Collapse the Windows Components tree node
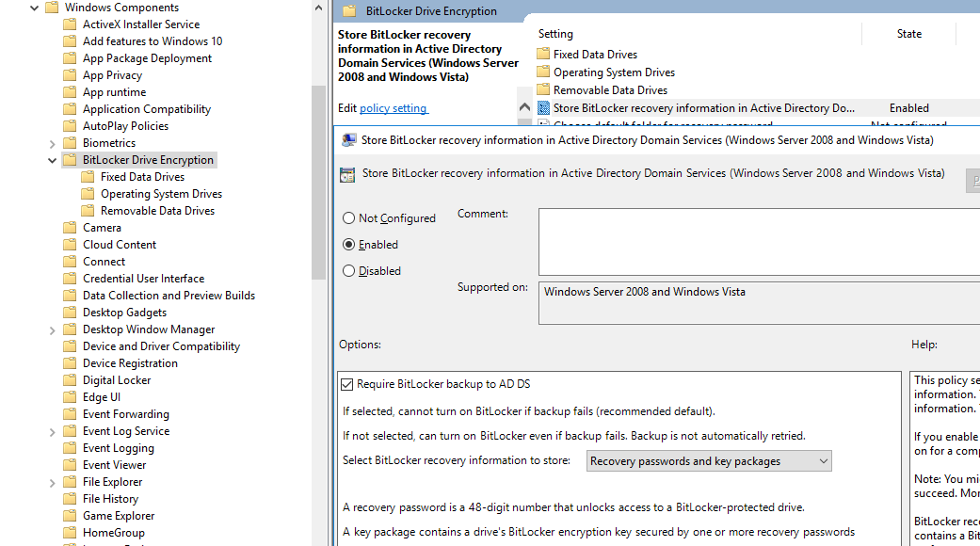Viewport: 980px width, 546px height. 35,8
